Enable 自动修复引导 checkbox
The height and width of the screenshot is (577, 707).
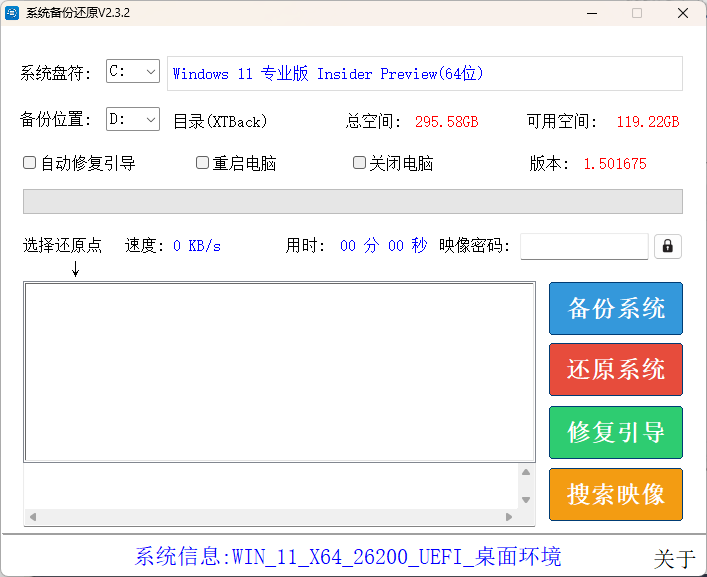click(x=30, y=163)
